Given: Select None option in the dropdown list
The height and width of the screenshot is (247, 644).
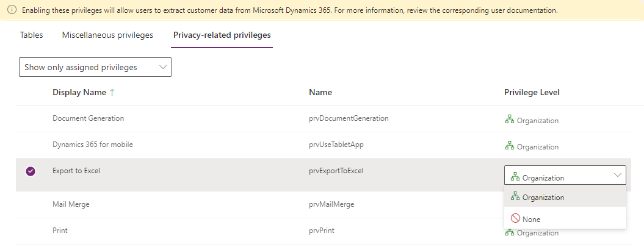Looking at the screenshot, I should (565, 219).
